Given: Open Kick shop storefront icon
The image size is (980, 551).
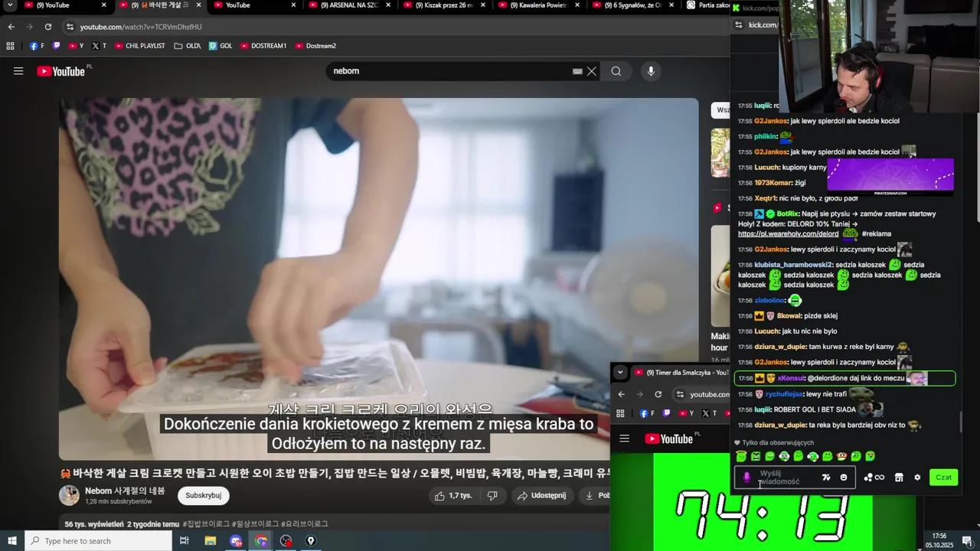Looking at the screenshot, I should click(899, 478).
